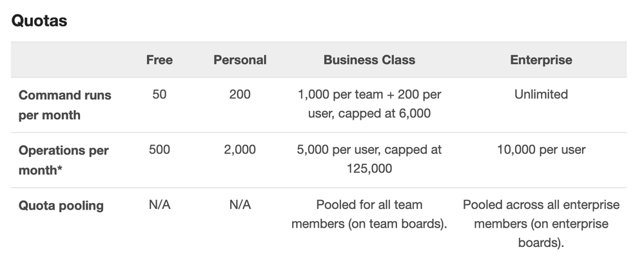This screenshot has width=644, height=265.
Task: Click the 5,000 per user capped cell
Action: coord(369,159)
